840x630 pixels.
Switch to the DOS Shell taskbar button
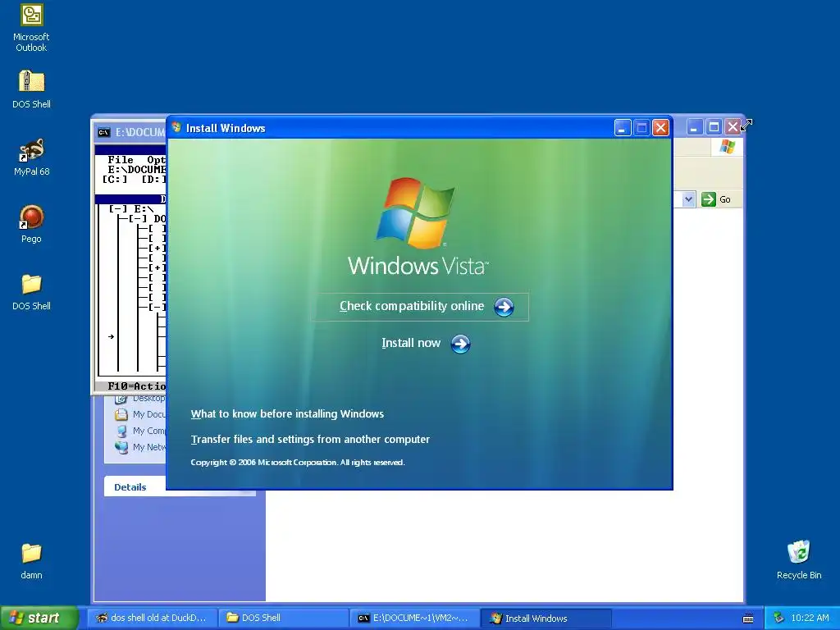point(283,618)
